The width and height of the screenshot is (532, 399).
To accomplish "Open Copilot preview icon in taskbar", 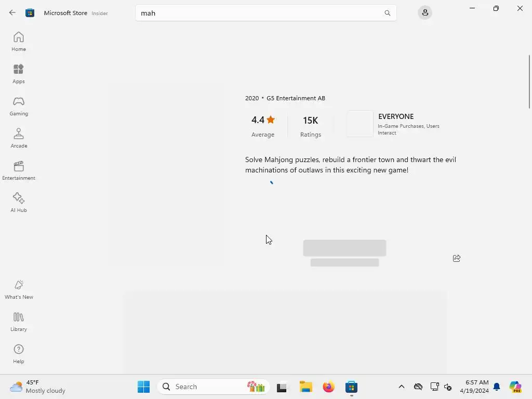I will click(515, 387).
